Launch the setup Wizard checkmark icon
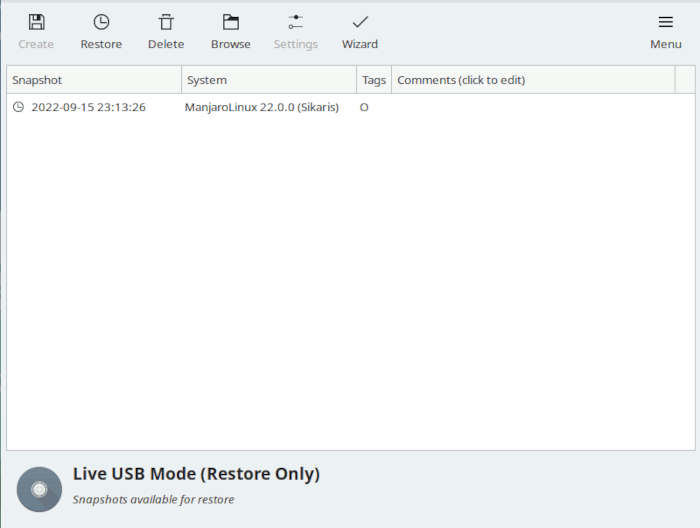The width and height of the screenshot is (700, 528). [x=360, y=22]
